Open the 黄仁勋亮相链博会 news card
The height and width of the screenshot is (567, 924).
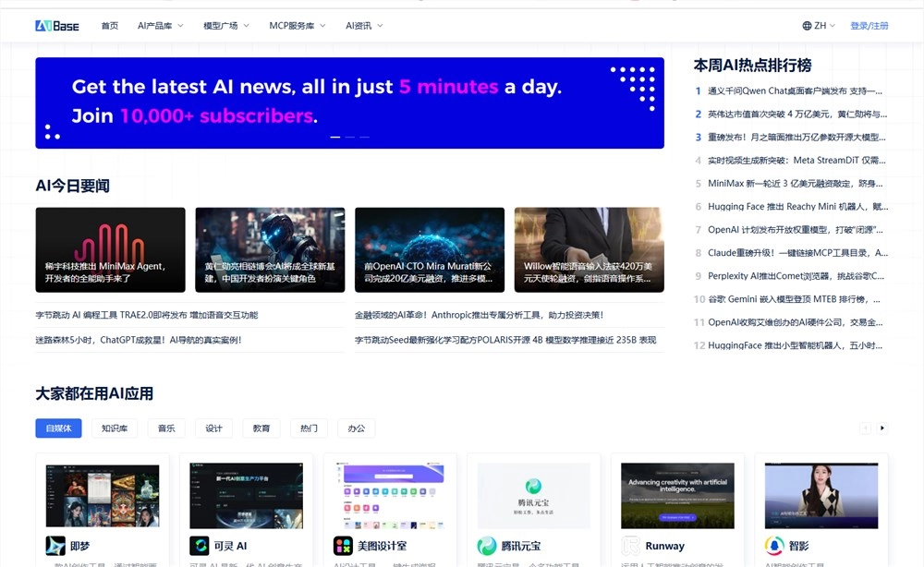270,249
